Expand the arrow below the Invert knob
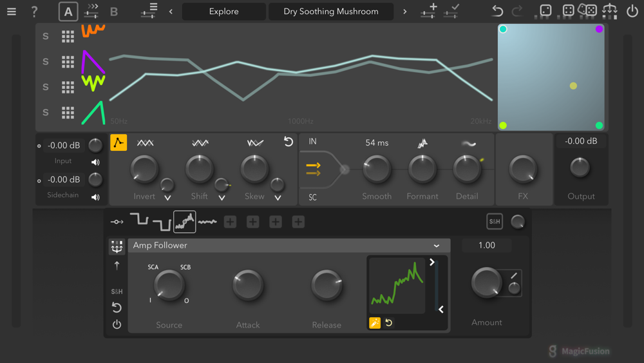Viewport: 644px width, 363px height. (x=167, y=197)
